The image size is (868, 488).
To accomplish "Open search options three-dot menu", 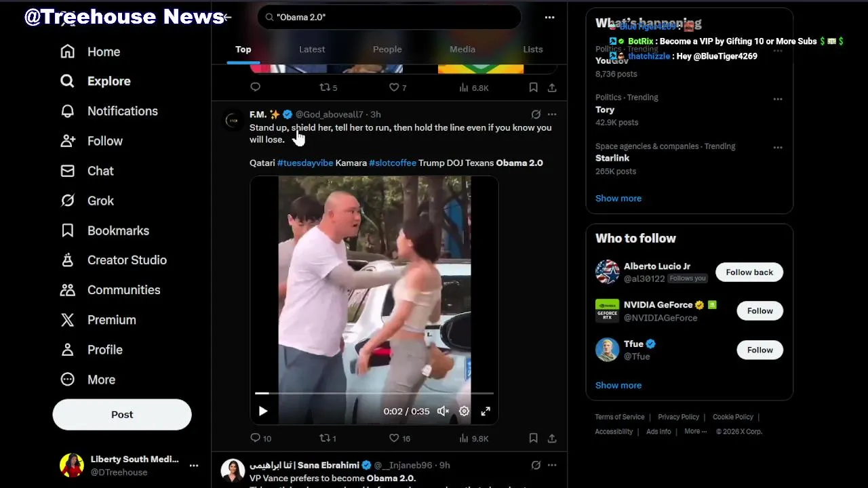I will [549, 17].
